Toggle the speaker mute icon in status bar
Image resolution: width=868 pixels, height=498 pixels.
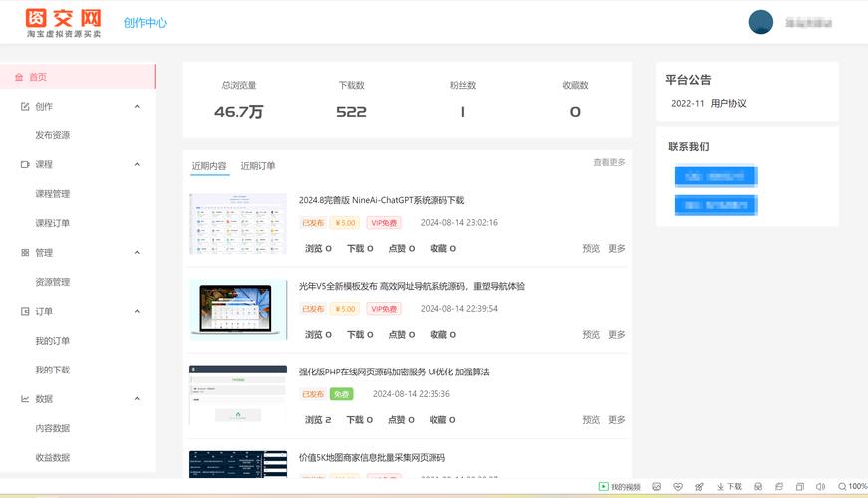[820, 487]
